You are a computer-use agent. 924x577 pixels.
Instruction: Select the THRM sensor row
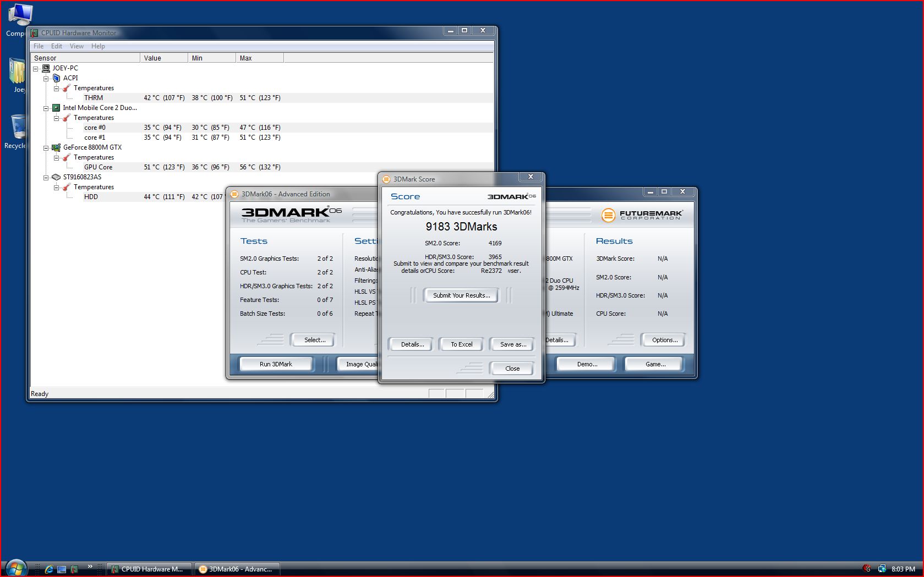pyautogui.click(x=261, y=98)
